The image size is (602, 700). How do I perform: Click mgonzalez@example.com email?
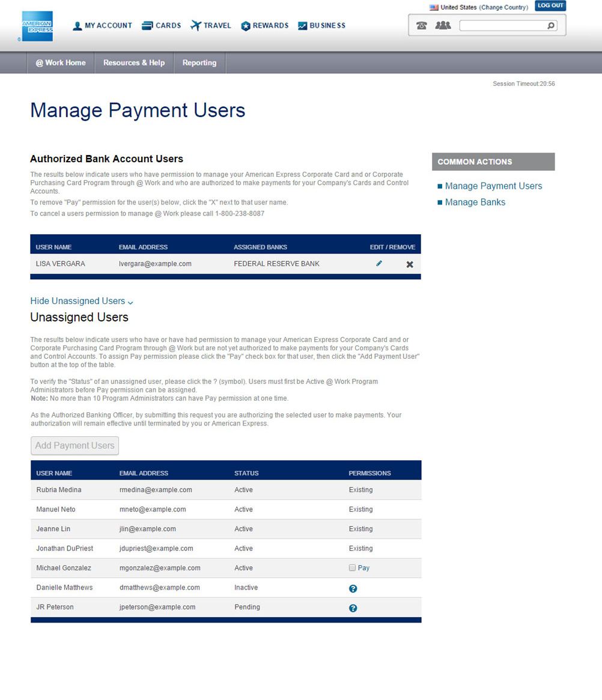(x=160, y=568)
